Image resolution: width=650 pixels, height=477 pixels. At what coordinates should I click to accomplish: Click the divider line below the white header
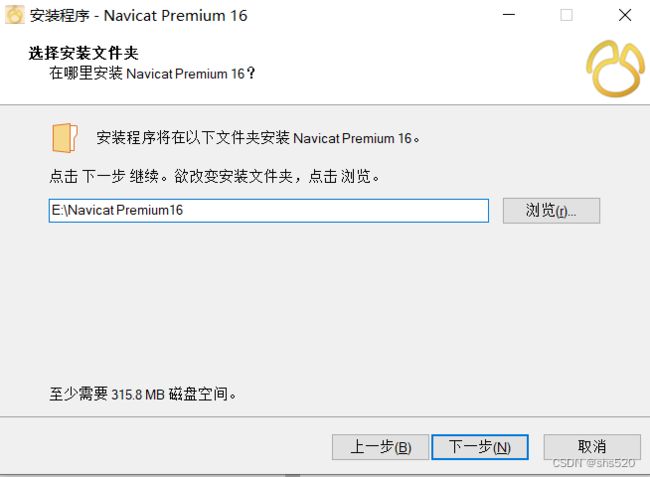point(325,105)
